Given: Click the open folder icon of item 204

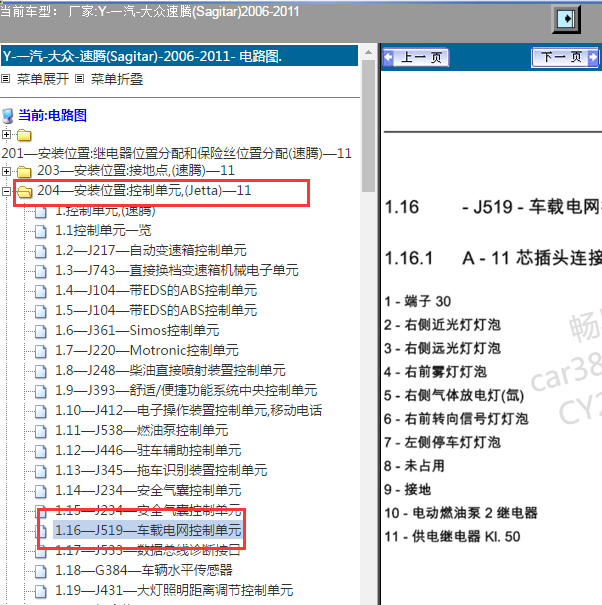Looking at the screenshot, I should pyautogui.click(x=25, y=191).
